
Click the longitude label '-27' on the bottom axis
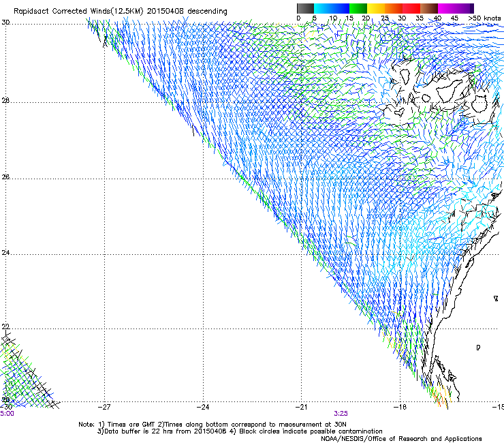tap(104, 407)
